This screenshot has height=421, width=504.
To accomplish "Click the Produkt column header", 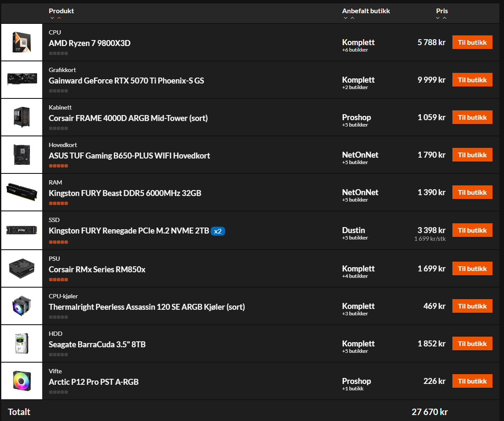I will point(61,11).
